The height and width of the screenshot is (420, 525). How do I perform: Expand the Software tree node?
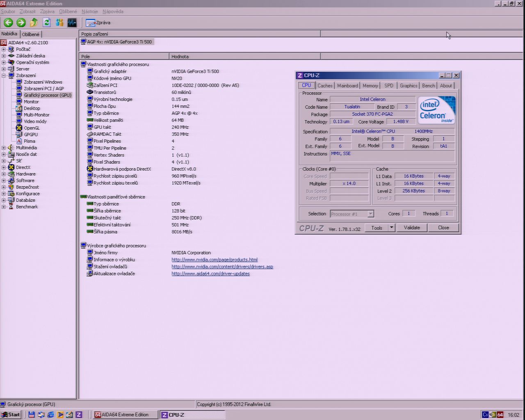[x=4, y=180]
